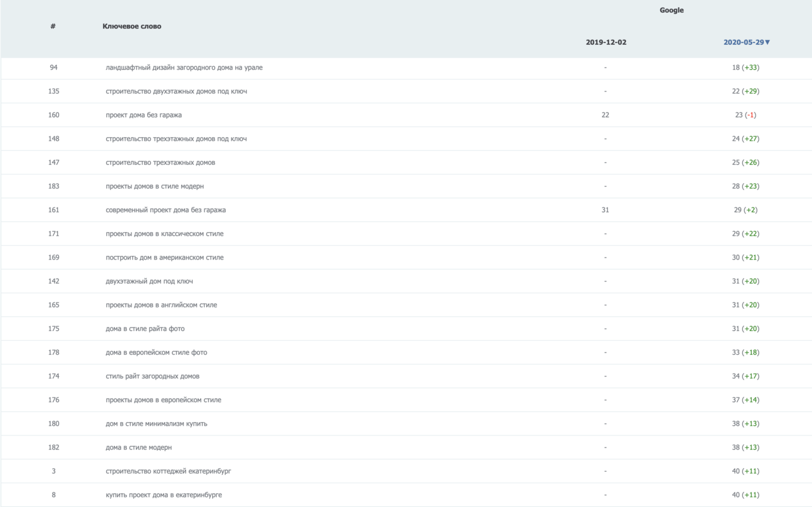Click position value '29 (+2)'
Image resolution: width=812 pixels, height=507 pixels.
click(745, 210)
